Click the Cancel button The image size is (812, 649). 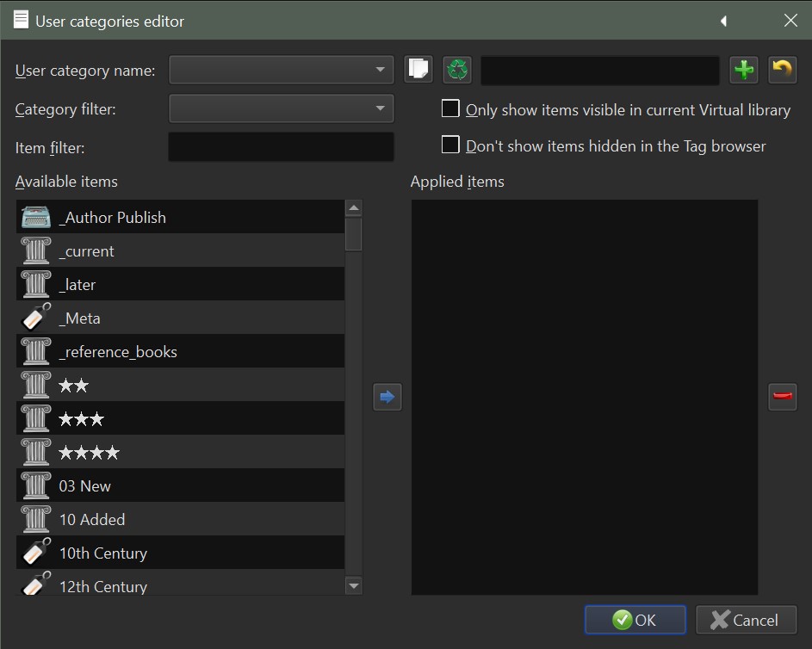[x=746, y=620]
